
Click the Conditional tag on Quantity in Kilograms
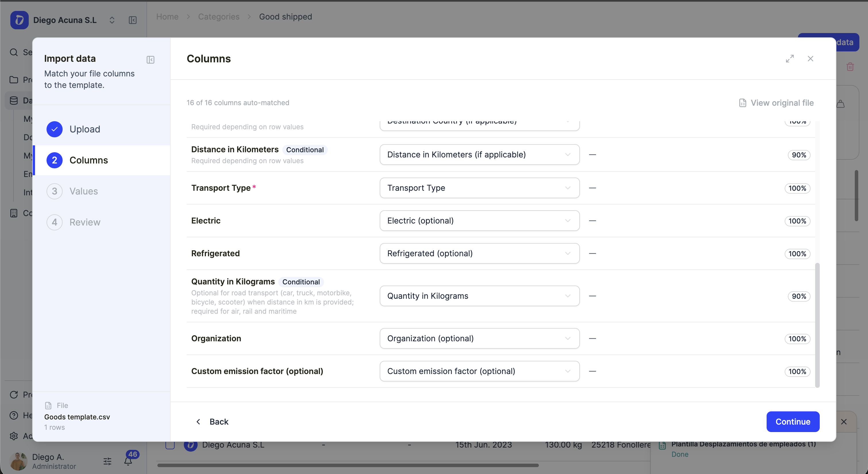click(x=301, y=282)
